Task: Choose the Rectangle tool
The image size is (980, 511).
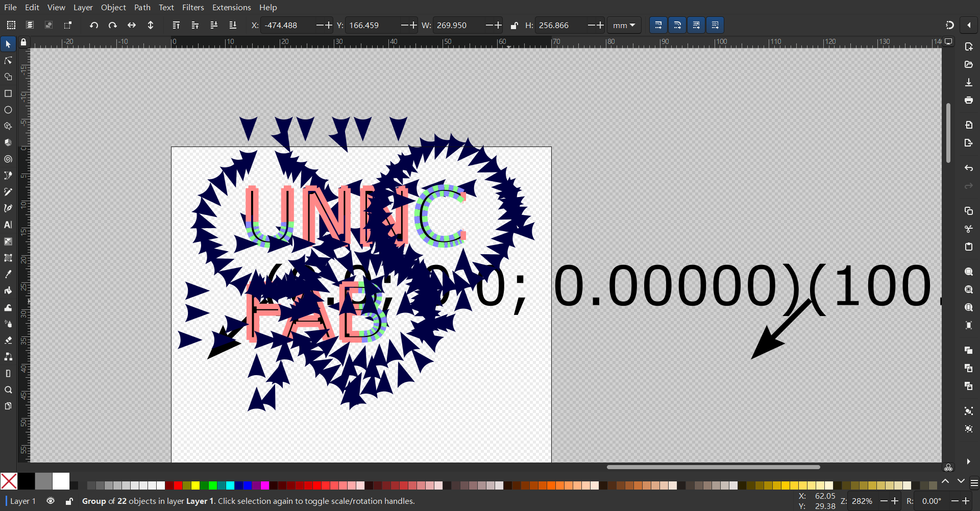Action: 8,93
